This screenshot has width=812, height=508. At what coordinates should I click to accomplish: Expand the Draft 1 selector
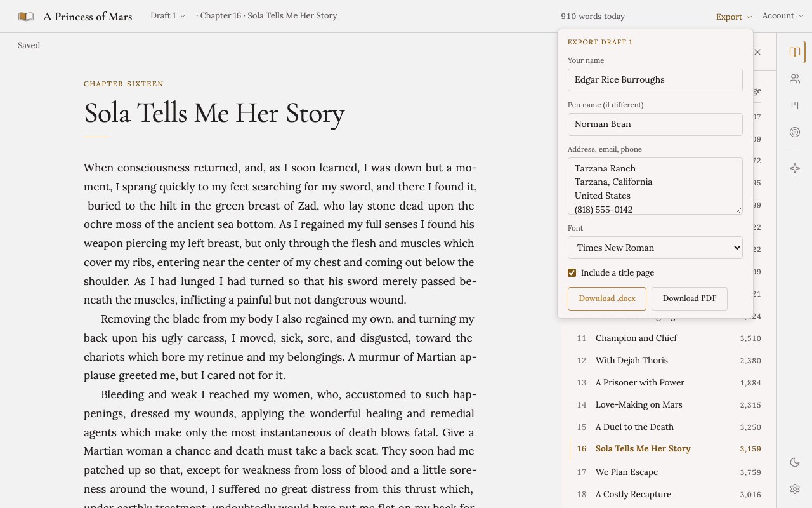click(168, 16)
